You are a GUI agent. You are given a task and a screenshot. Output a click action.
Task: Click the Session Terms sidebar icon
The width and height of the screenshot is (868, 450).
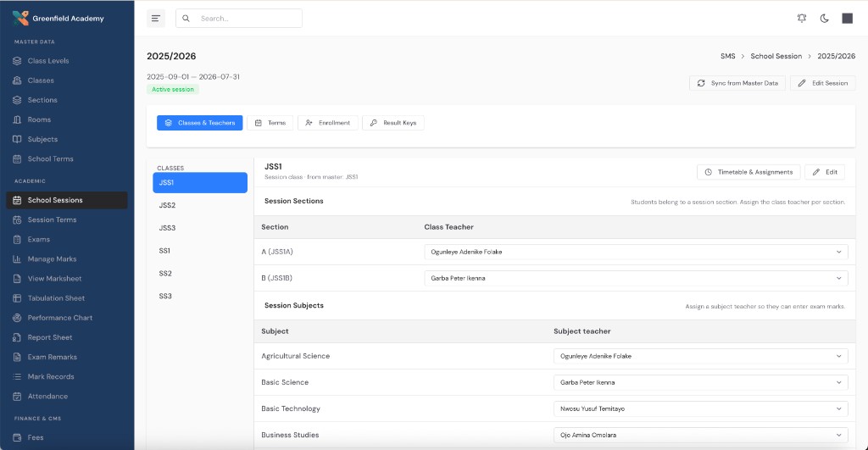(17, 219)
